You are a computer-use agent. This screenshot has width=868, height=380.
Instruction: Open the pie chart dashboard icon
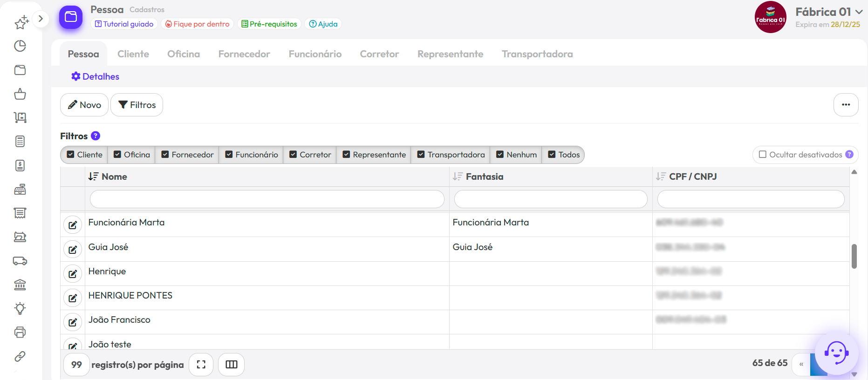pos(20,46)
